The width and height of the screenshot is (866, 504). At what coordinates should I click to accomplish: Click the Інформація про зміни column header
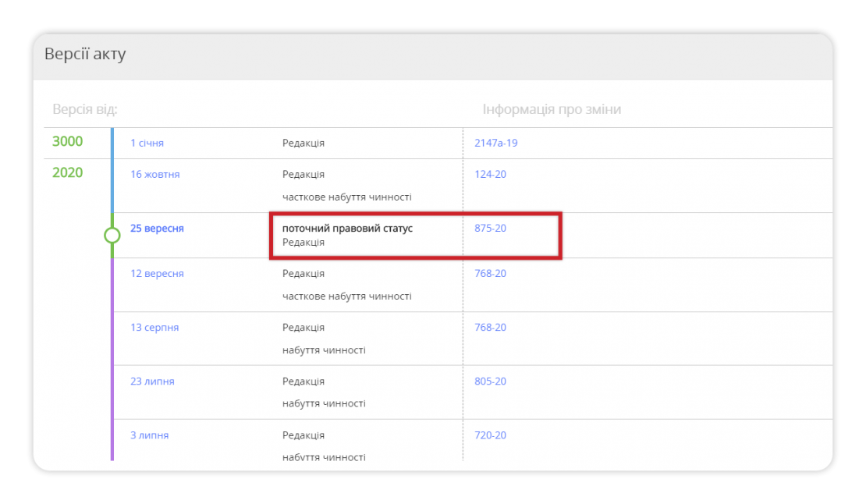pyautogui.click(x=551, y=109)
